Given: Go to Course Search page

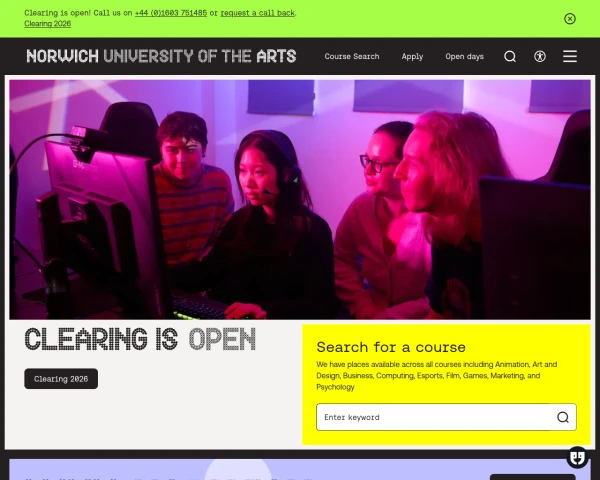Looking at the screenshot, I should 352,57.
